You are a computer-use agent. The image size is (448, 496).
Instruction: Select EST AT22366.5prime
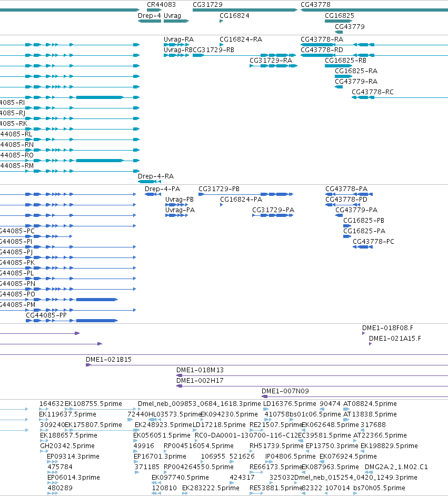[380, 435]
